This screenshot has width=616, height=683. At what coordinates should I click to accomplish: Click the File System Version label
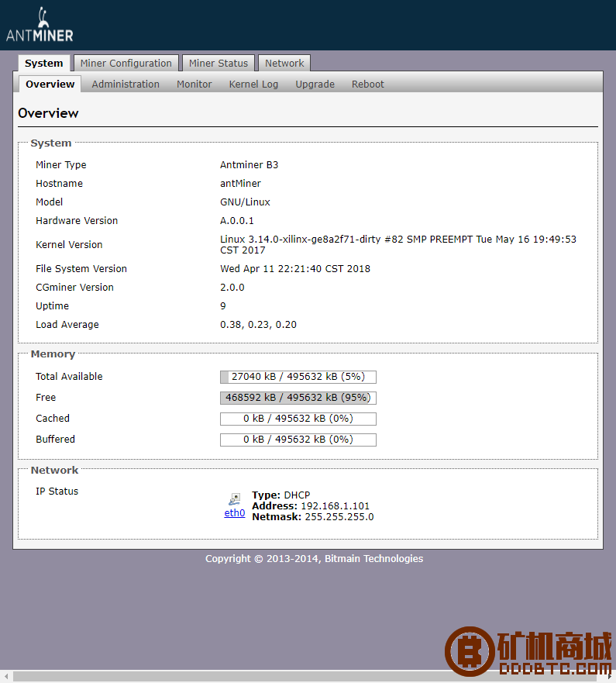point(81,269)
